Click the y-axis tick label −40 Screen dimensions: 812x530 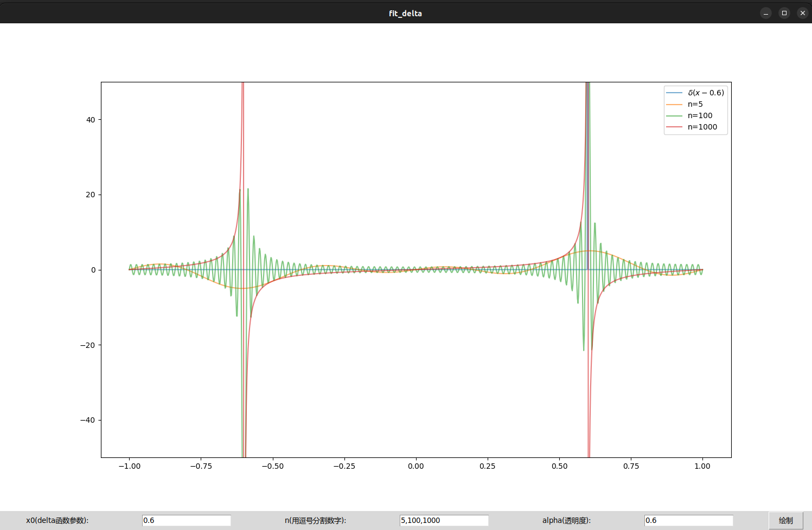point(88,420)
